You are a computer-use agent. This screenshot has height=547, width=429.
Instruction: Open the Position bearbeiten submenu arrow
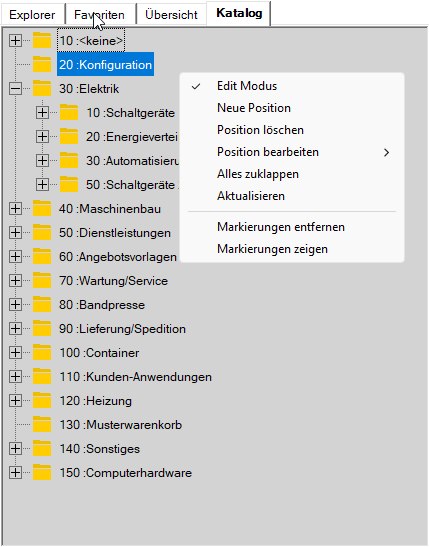point(386,152)
